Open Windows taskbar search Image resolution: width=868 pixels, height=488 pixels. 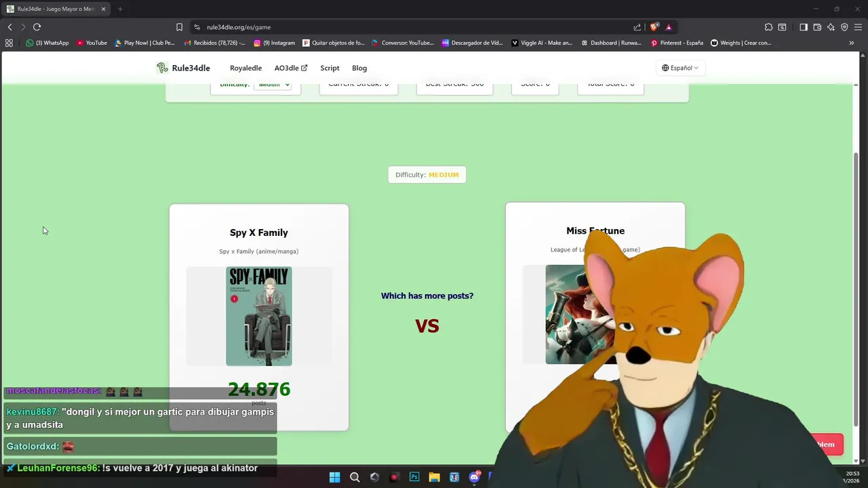coord(355,477)
